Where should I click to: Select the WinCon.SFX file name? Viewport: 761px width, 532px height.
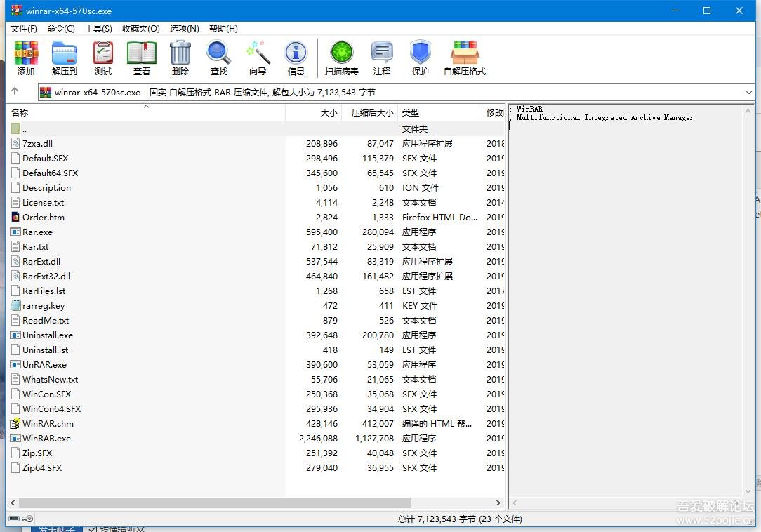click(46, 394)
